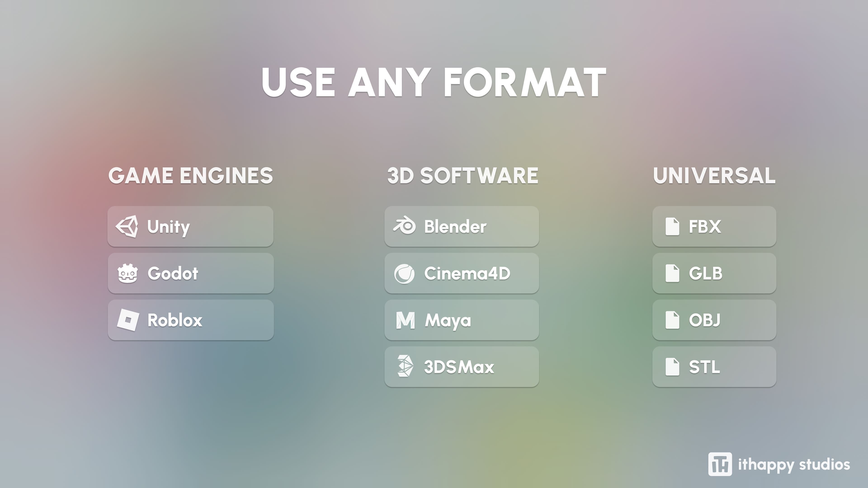868x488 pixels.
Task: Click the STL file document icon
Action: tap(672, 367)
